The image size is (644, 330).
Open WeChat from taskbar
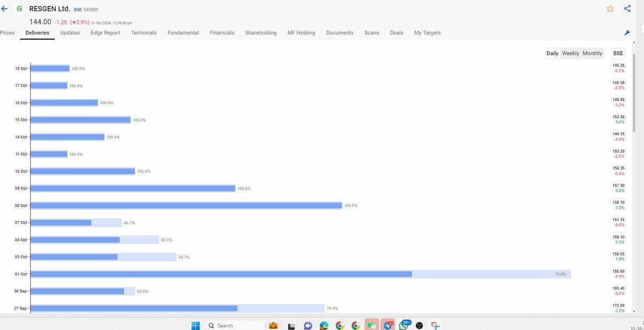pos(371,325)
